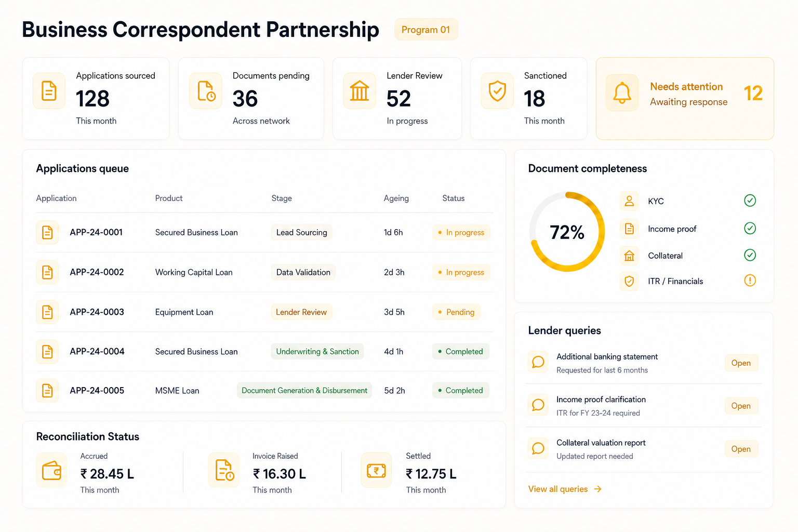The width and height of the screenshot is (798, 532).
Task: Open the file icon for APP-24-0003
Action: (x=47, y=312)
